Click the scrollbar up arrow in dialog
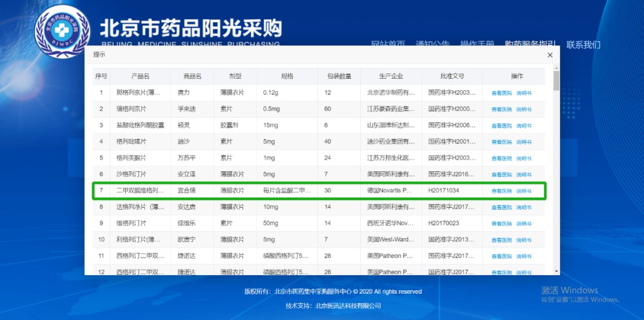 click(556, 69)
